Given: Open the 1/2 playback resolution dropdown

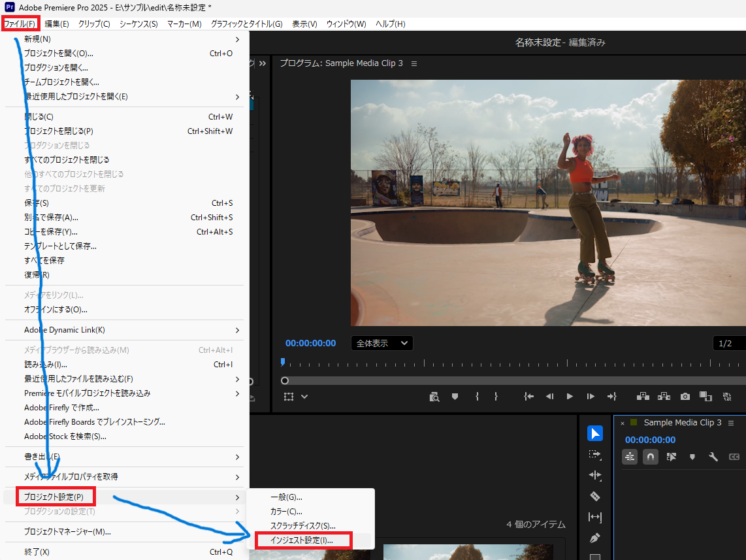Looking at the screenshot, I should pyautogui.click(x=728, y=343).
